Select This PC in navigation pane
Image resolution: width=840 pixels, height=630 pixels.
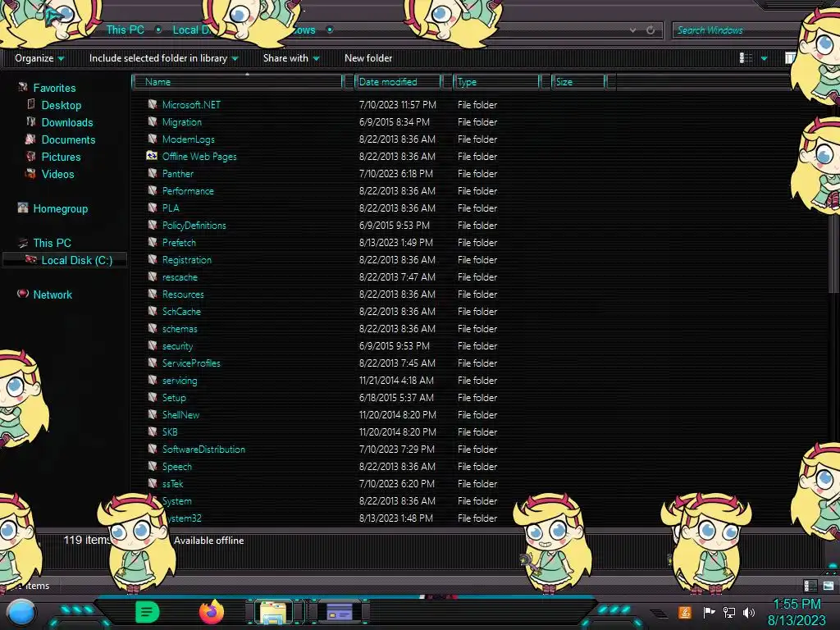[52, 243]
